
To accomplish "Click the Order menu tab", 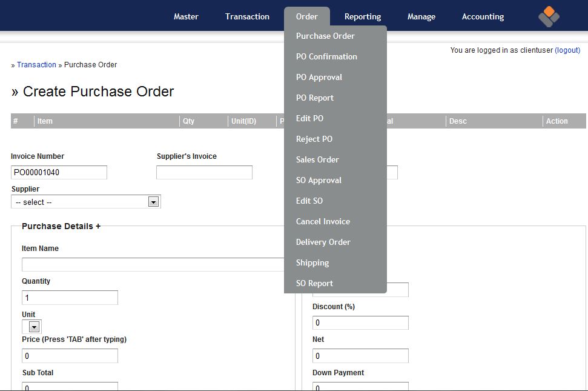I will pyautogui.click(x=307, y=16).
